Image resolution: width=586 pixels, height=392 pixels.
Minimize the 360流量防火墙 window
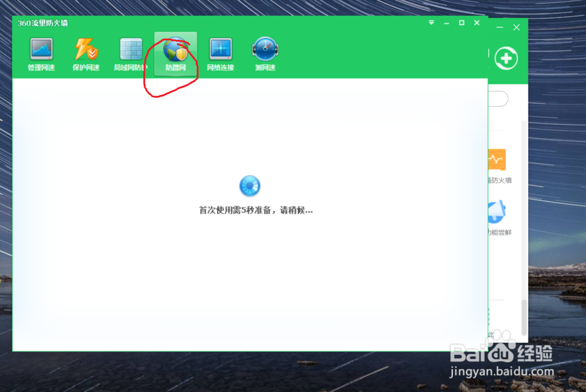[447, 23]
